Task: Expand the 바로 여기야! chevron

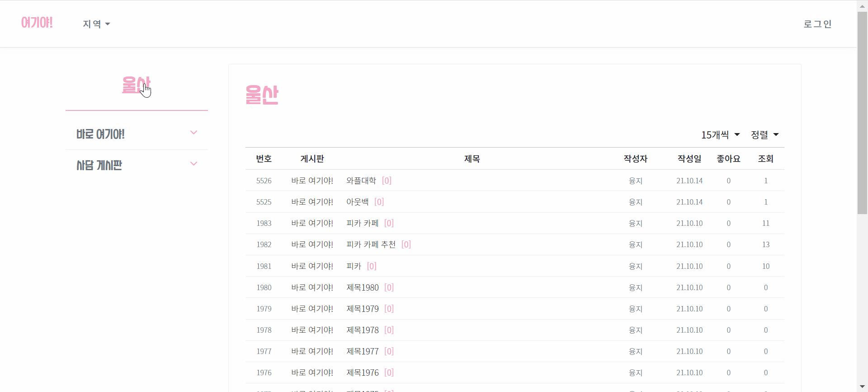Action: [194, 133]
